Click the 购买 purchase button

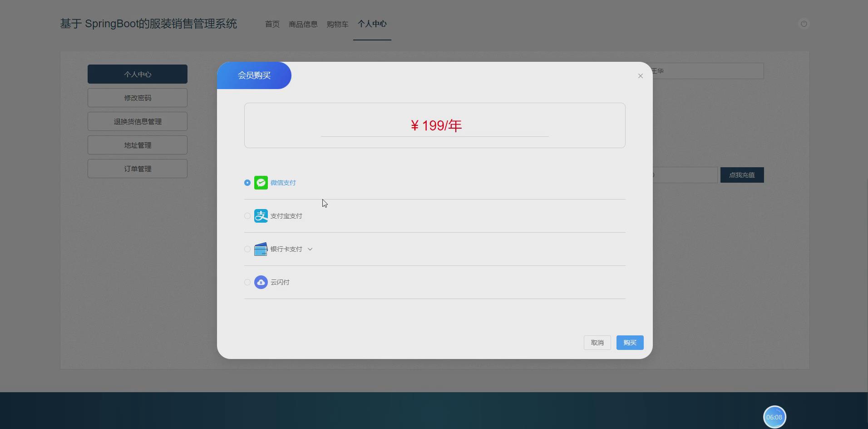(630, 343)
